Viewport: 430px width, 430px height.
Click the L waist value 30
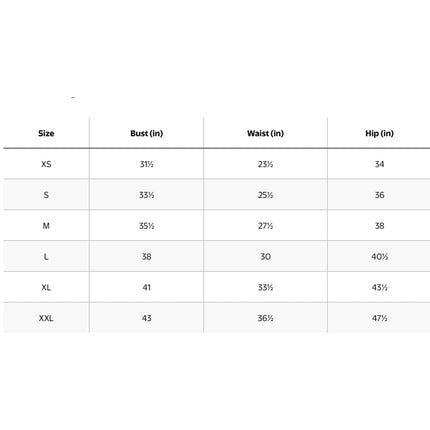pos(265,257)
